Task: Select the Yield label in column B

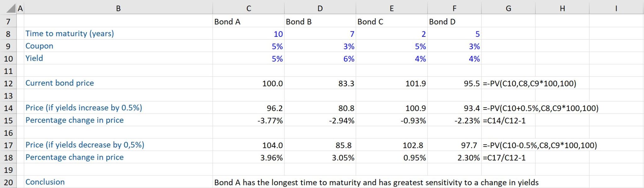Action: tap(34, 58)
